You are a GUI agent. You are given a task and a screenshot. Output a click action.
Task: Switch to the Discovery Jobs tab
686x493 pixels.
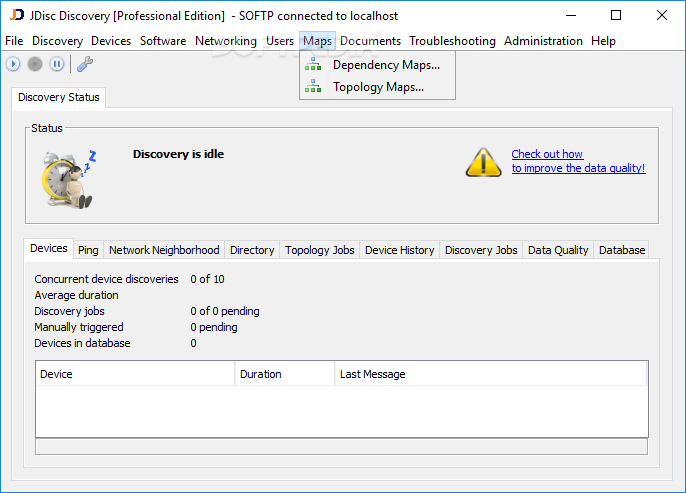(x=481, y=250)
